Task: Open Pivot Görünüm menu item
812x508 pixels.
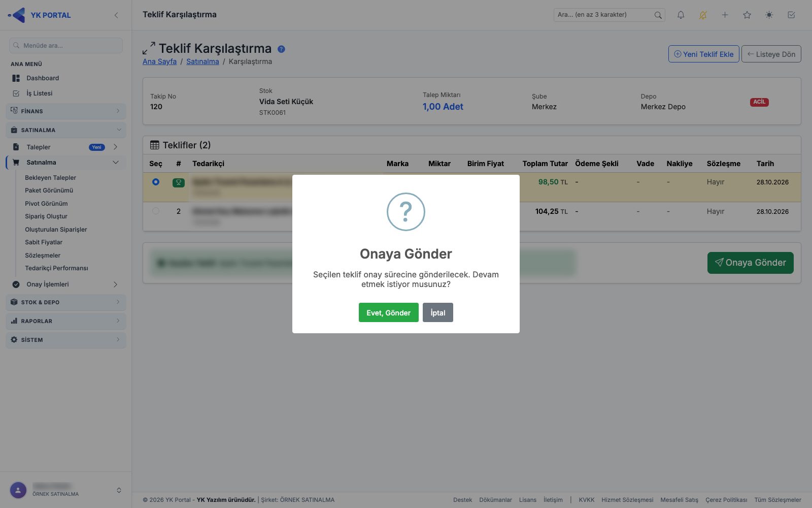Action: point(46,204)
